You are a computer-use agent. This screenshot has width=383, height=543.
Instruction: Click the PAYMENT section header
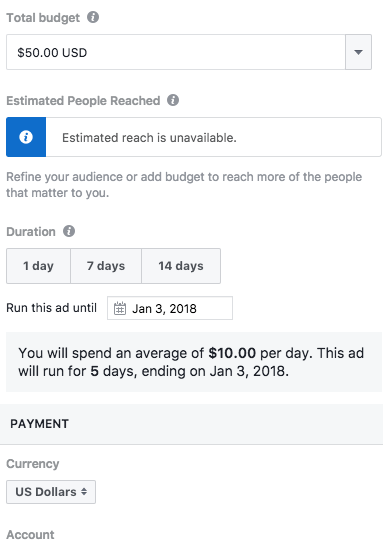point(39,424)
